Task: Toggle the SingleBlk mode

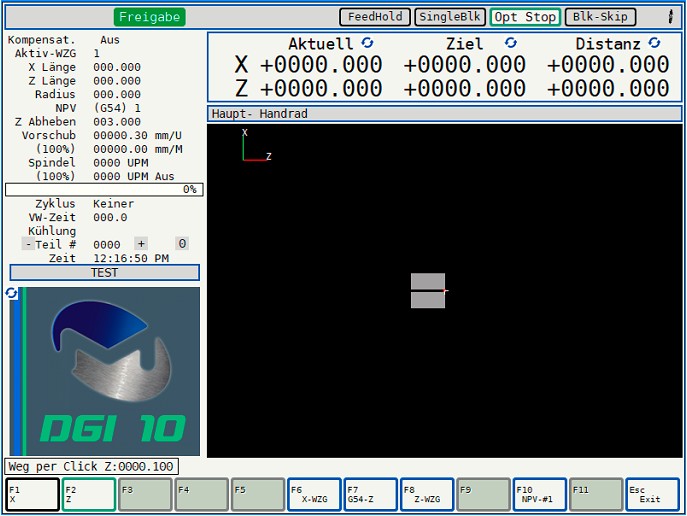Action: (x=450, y=17)
